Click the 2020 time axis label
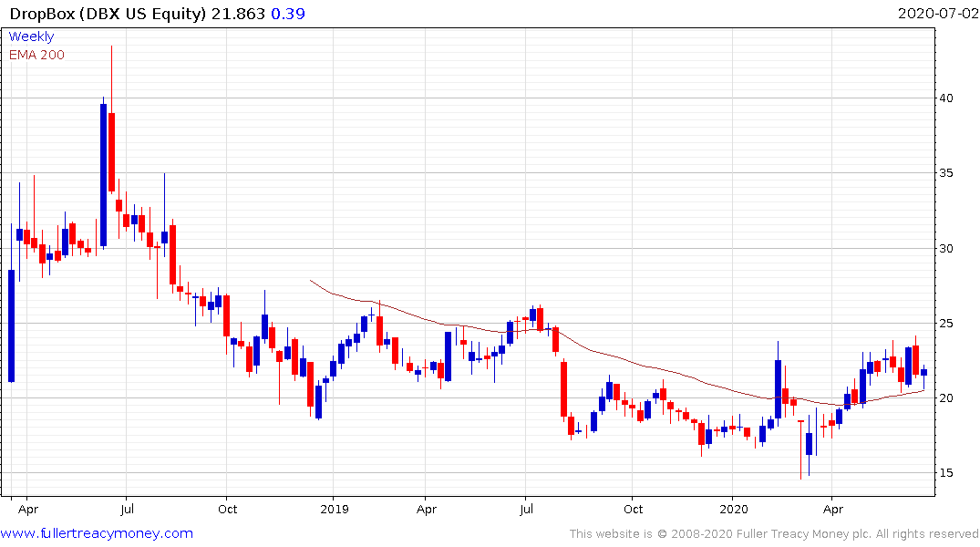The width and height of the screenshot is (980, 547). [x=734, y=509]
